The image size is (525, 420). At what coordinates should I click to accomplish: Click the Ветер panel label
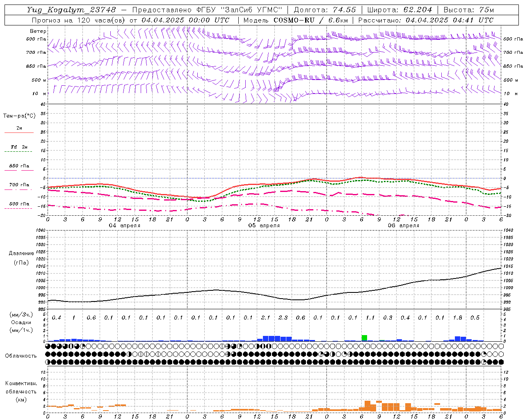click(38, 31)
